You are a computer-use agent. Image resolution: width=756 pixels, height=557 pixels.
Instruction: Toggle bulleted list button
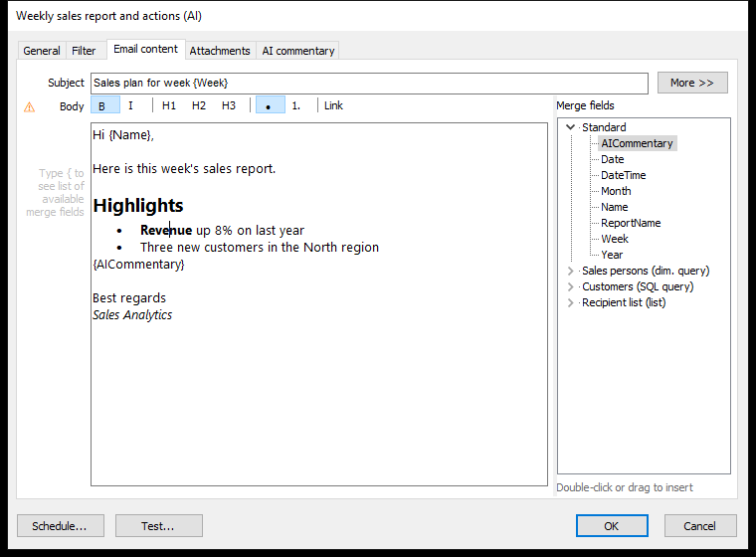pos(270,105)
